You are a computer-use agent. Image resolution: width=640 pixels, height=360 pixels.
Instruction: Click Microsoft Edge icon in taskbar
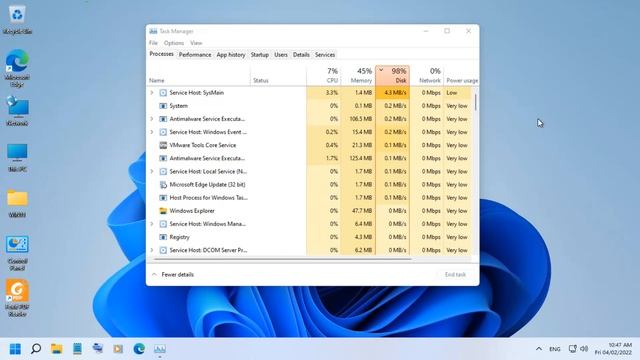click(139, 349)
